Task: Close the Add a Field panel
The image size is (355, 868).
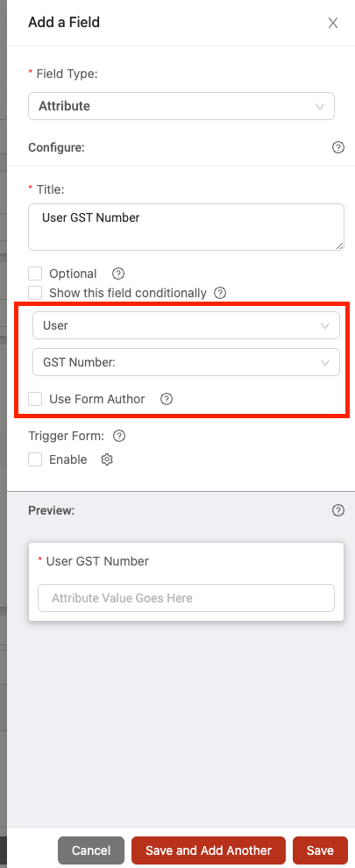Action: [x=333, y=23]
